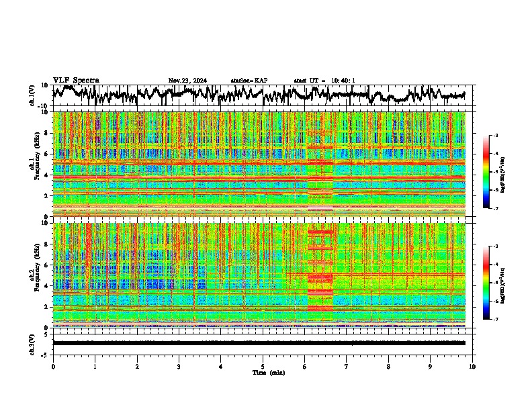Image resolution: width=532 pixels, height=411 pixels.
Task: Click time axis tick label "7"
Action: click(347, 367)
